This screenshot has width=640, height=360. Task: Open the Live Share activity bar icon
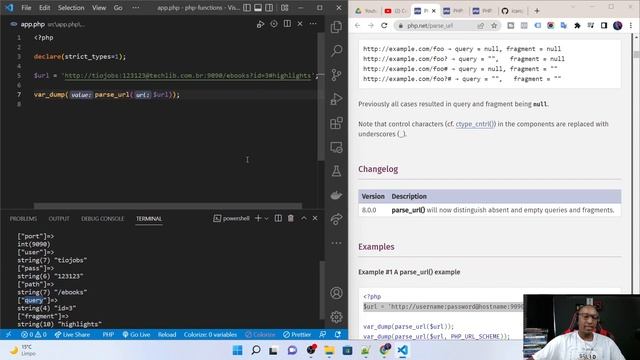tap(336, 219)
